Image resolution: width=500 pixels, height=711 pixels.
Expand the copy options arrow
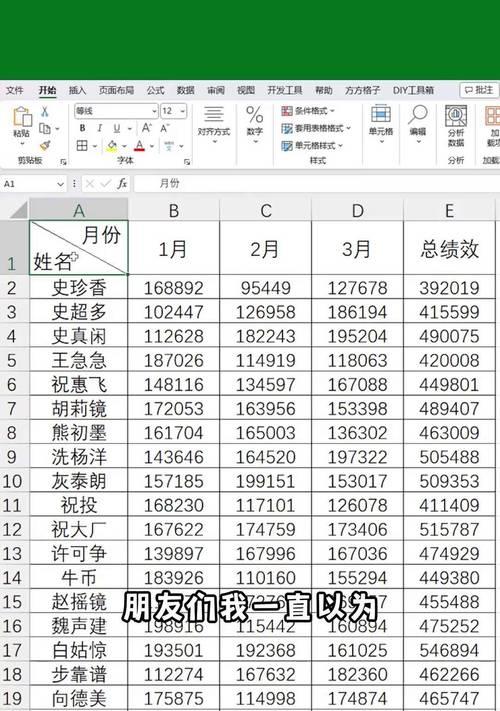[57, 129]
